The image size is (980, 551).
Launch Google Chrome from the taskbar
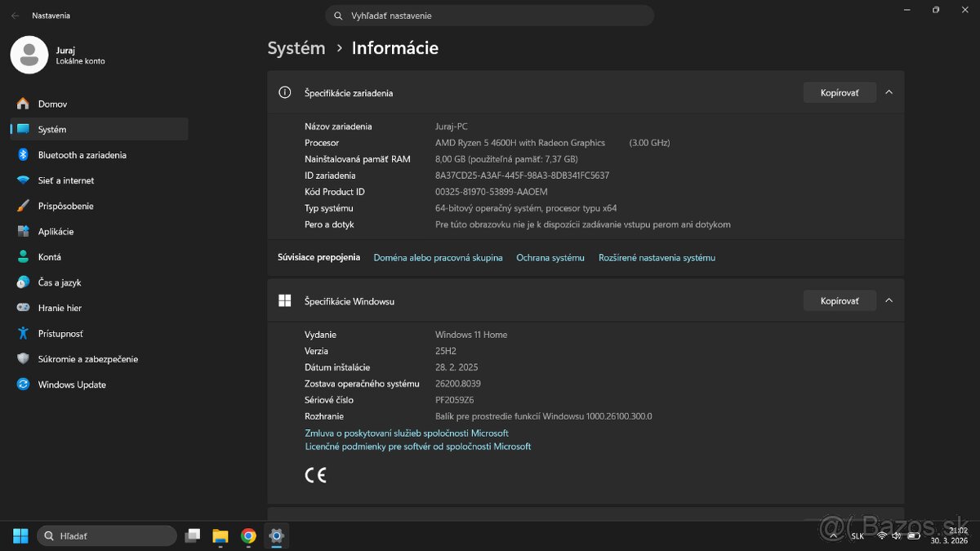click(x=248, y=536)
